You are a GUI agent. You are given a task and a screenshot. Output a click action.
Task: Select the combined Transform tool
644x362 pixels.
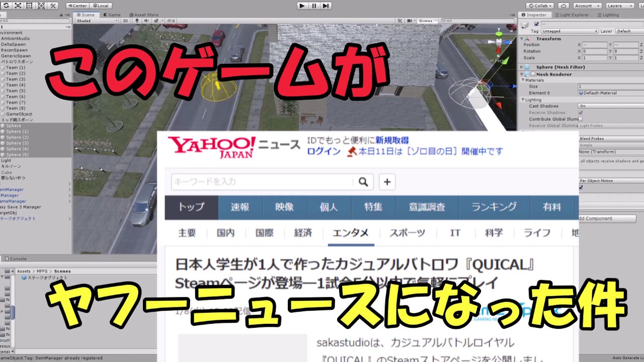41,6
